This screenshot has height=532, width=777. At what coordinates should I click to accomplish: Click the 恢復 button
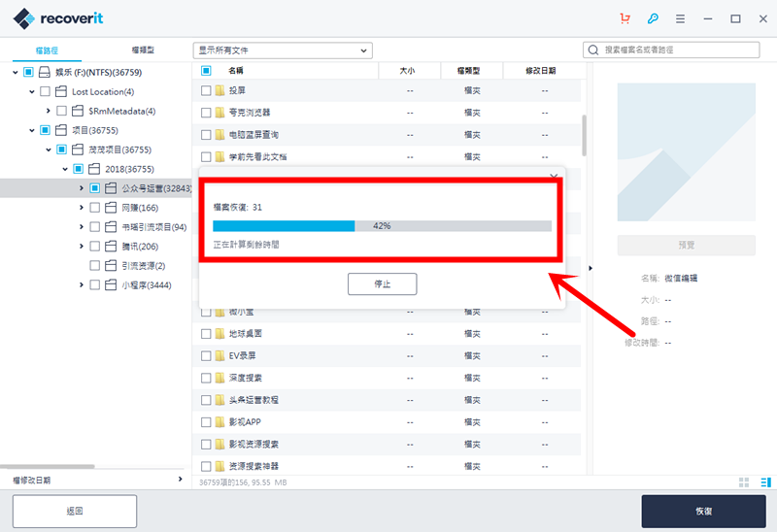point(703,512)
